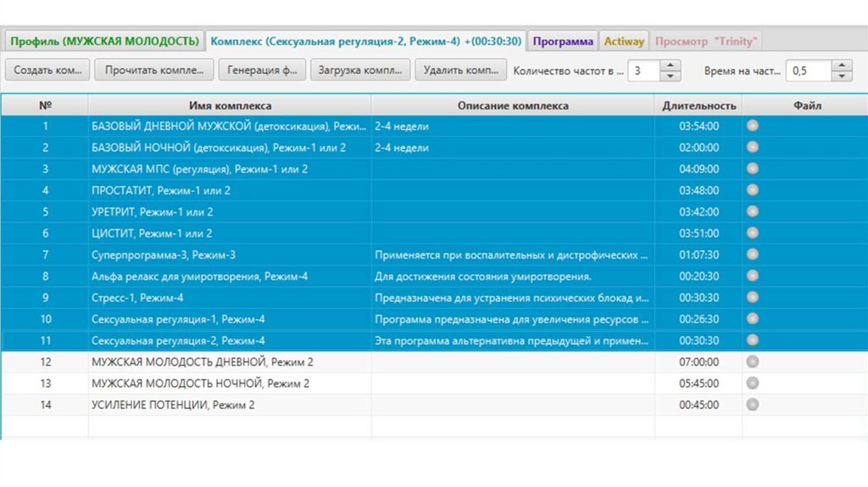This screenshot has height=487, width=868.
Task: Click description starting "Эта программа альтернативна"
Action: click(x=511, y=340)
